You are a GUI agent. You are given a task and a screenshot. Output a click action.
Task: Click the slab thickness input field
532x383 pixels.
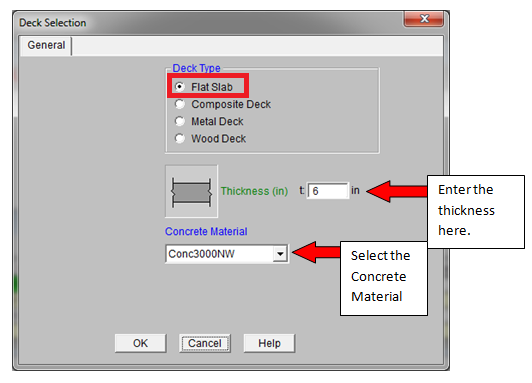[328, 191]
